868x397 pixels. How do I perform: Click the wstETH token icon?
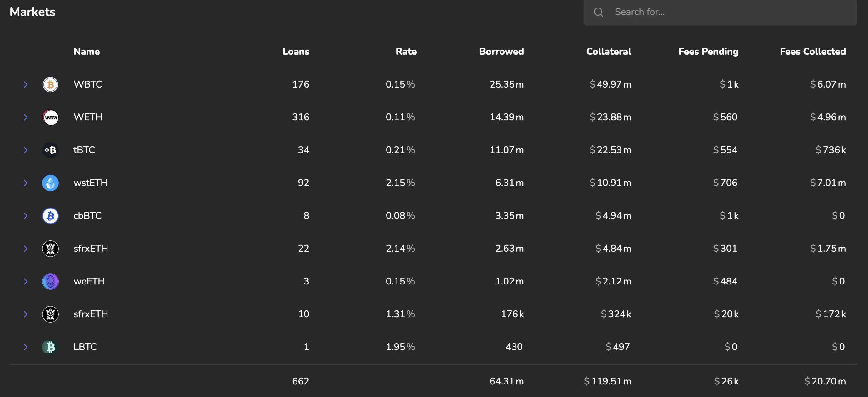[50, 183]
